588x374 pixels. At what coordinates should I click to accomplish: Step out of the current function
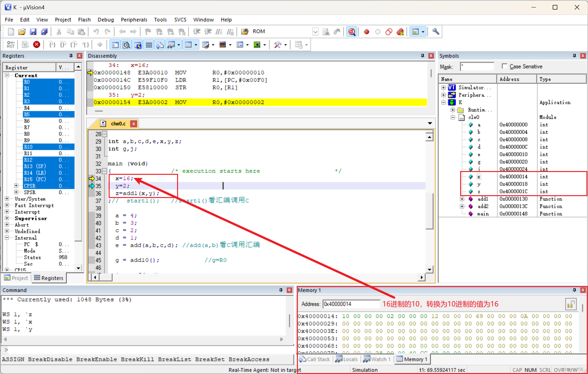click(x=74, y=45)
